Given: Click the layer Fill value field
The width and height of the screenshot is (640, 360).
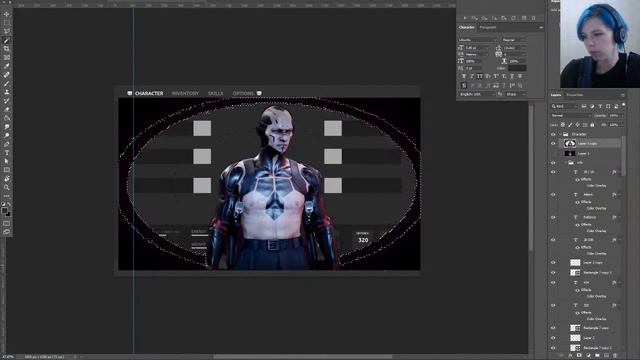Looking at the screenshot, I should tap(613, 125).
